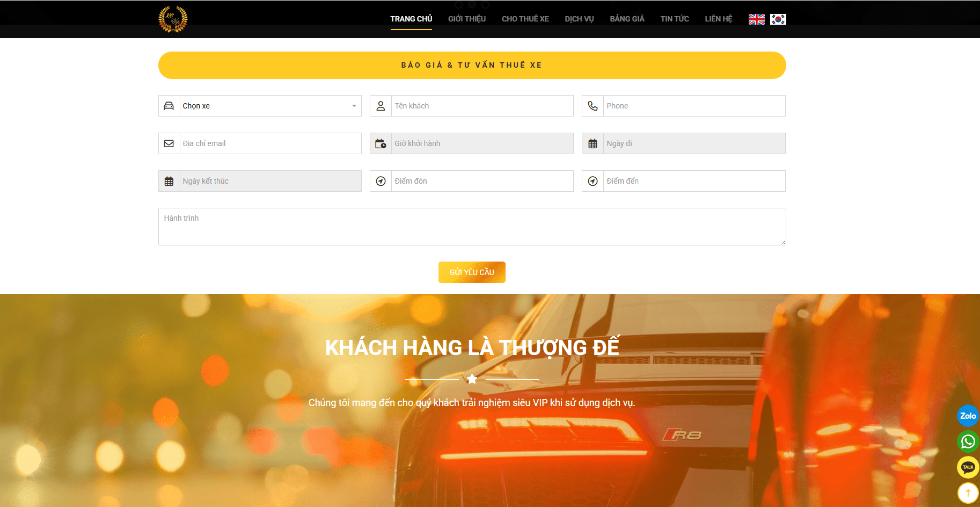Image resolution: width=980 pixels, height=507 pixels.
Task: Click the KHÁCH HÀNG LÀ THƯỢNG ĐẾ heading
Action: pyautogui.click(x=472, y=347)
